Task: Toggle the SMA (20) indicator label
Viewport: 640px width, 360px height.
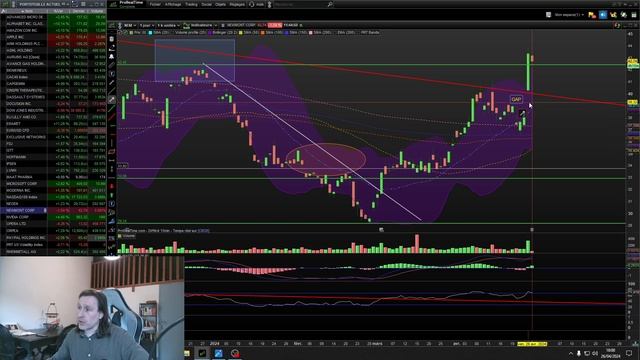Action: pos(162,32)
